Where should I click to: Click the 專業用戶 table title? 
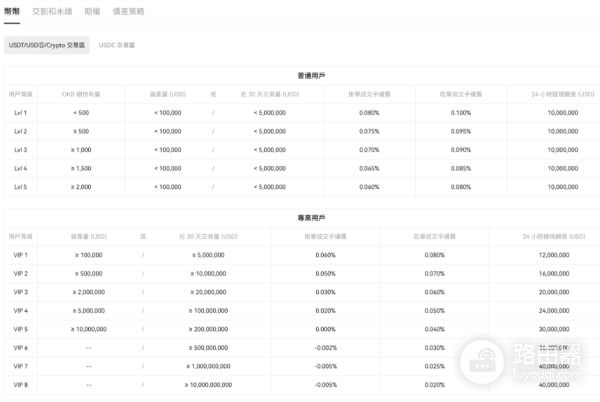pos(311,218)
